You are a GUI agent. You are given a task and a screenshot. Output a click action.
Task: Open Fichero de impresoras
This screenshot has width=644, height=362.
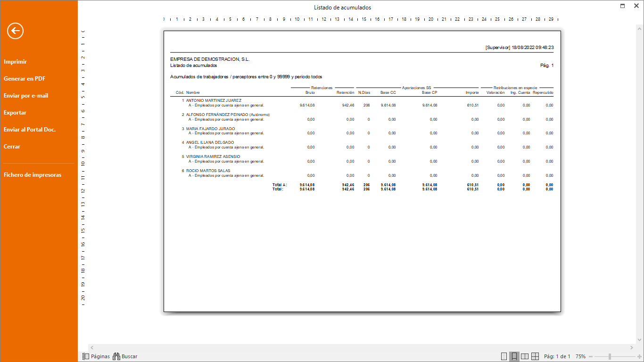[33, 175]
